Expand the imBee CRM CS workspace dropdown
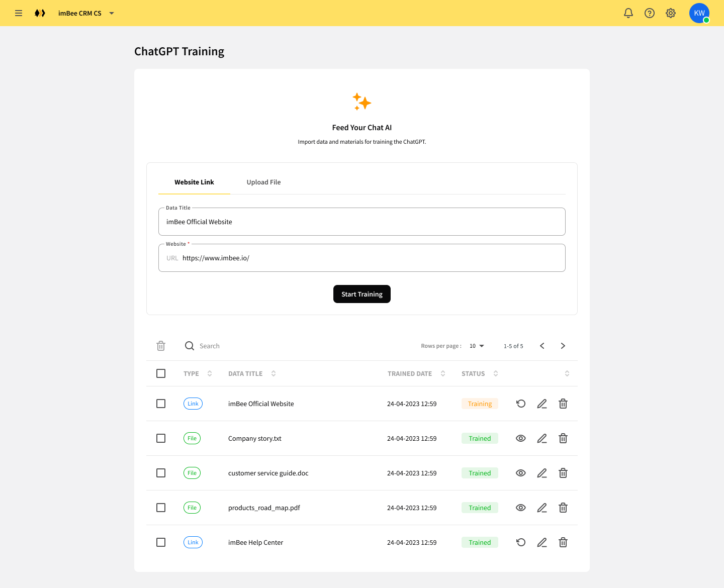724x588 pixels. pos(112,13)
